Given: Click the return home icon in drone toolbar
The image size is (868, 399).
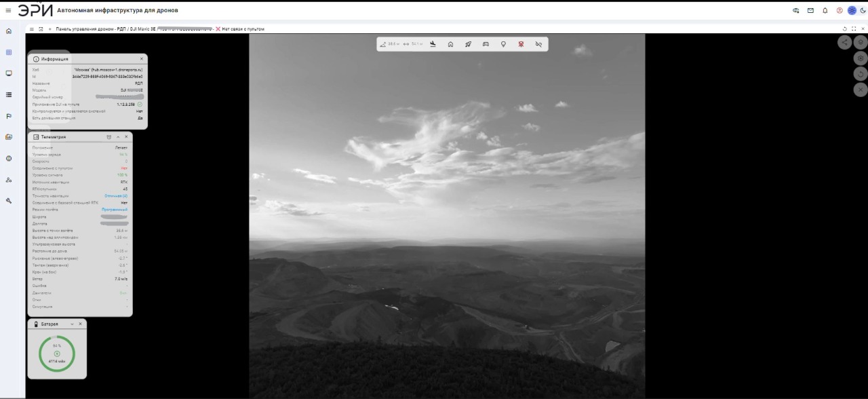Looking at the screenshot, I should pos(451,44).
